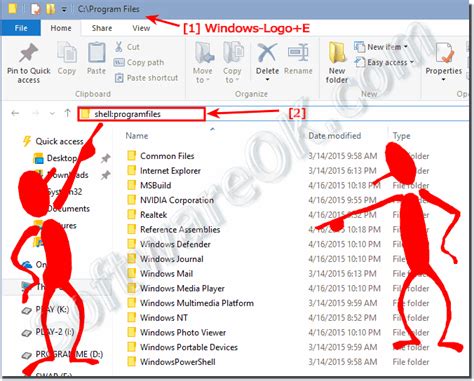Select Documents in navigation pane
474x381 pixels.
[x=68, y=209]
